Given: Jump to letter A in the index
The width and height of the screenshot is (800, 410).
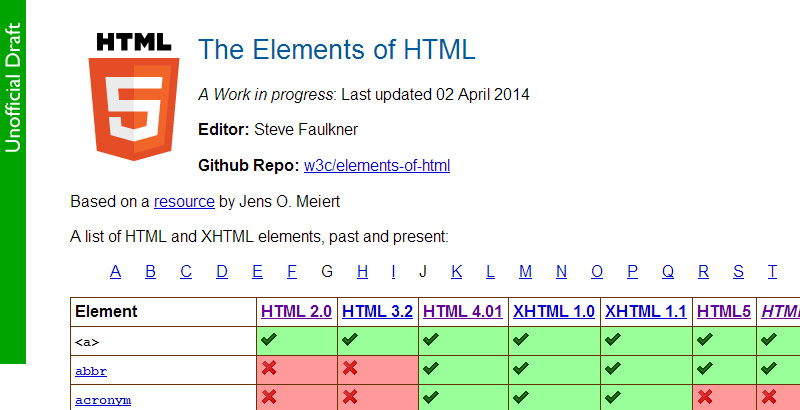Looking at the screenshot, I should tap(116, 271).
